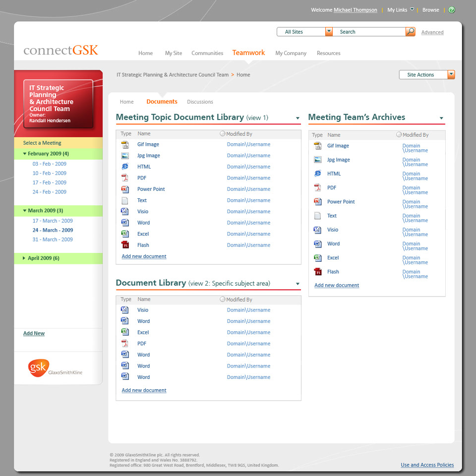The width and height of the screenshot is (476, 476).
Task: Click Gif Image icon in Meeting Team's Archives
Action: pyautogui.click(x=317, y=146)
